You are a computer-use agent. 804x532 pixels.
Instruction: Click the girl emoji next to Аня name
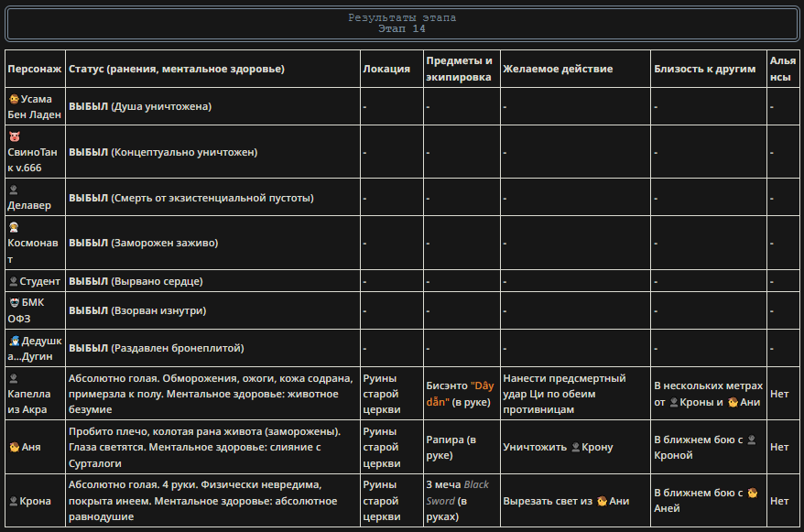[x=14, y=447]
